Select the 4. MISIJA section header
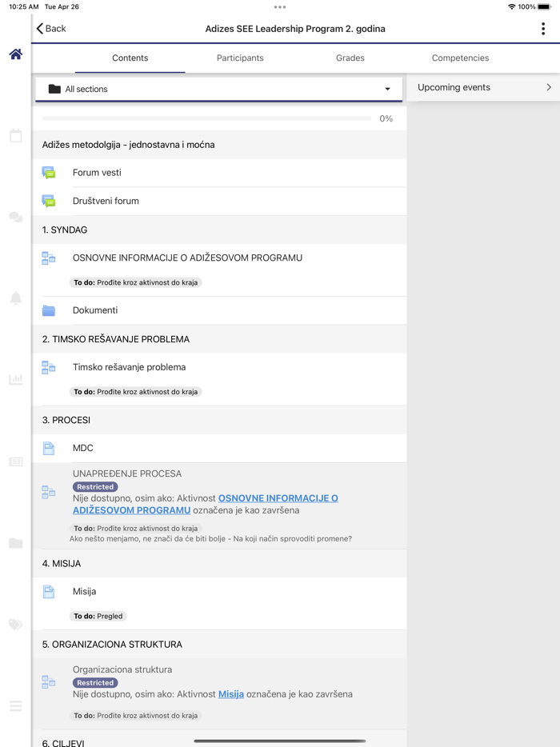This screenshot has width=560, height=747. (x=219, y=564)
